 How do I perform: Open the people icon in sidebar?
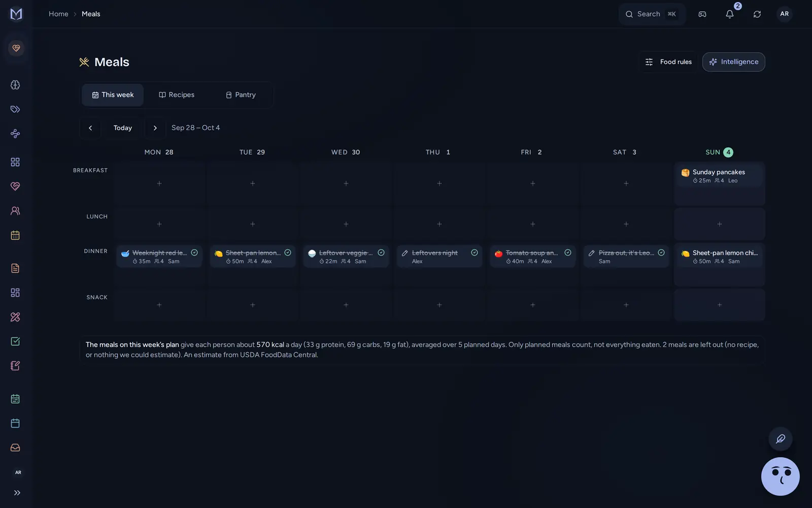(15, 211)
